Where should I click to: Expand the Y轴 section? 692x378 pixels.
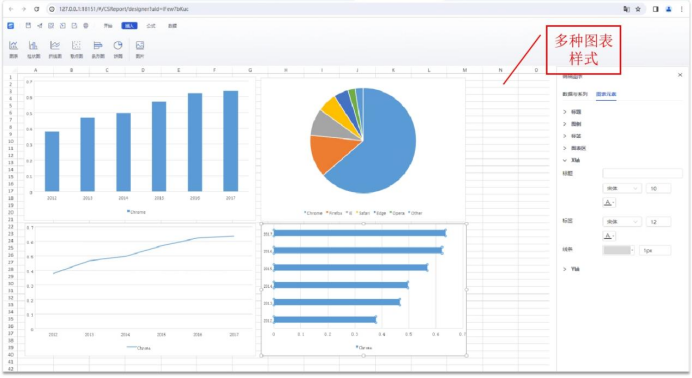(572, 269)
